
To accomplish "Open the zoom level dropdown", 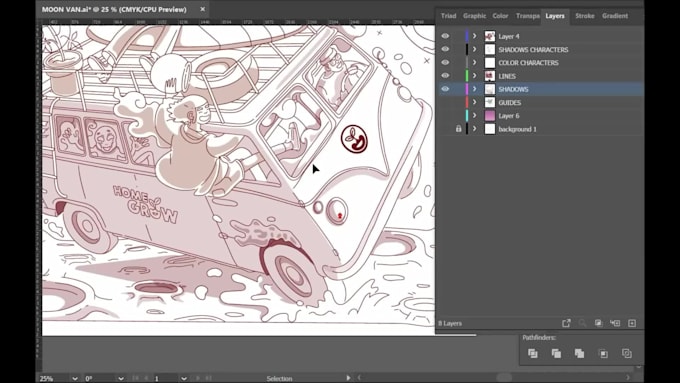I will [75, 378].
